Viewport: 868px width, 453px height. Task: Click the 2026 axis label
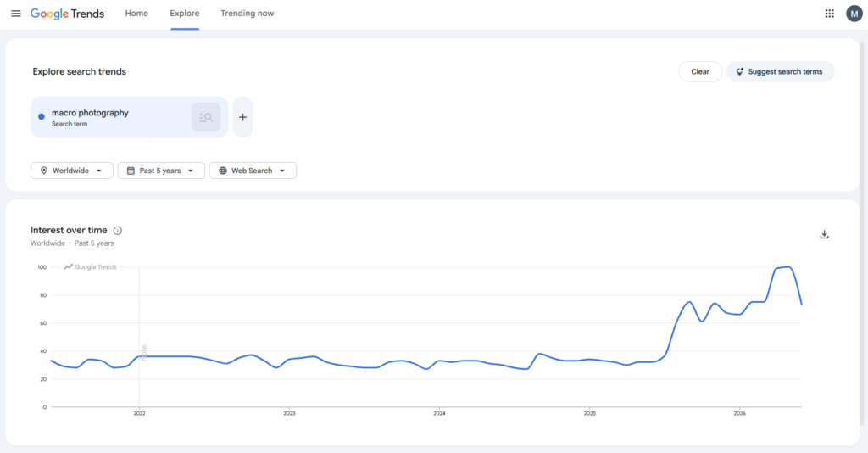click(x=739, y=414)
